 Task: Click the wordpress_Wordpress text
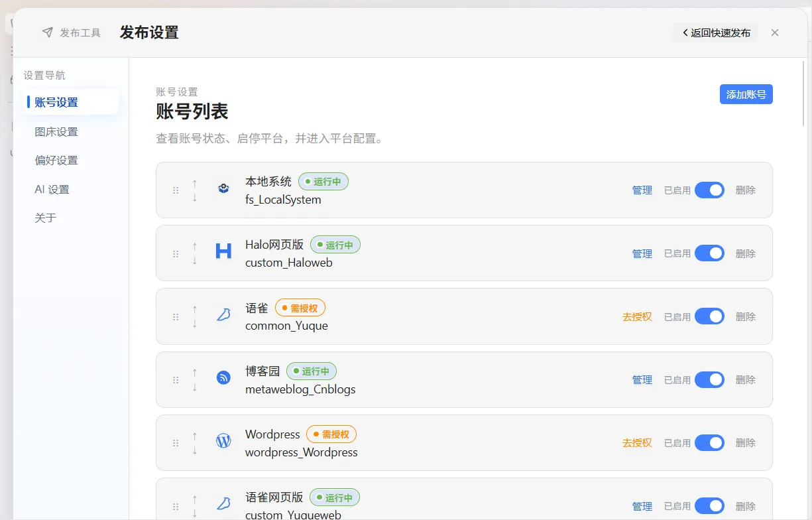(302, 452)
